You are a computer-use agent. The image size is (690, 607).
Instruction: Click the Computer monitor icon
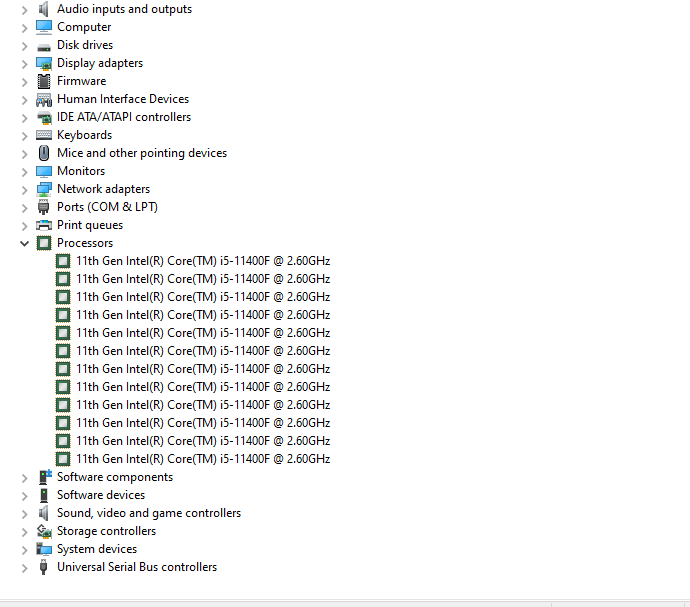(x=44, y=27)
